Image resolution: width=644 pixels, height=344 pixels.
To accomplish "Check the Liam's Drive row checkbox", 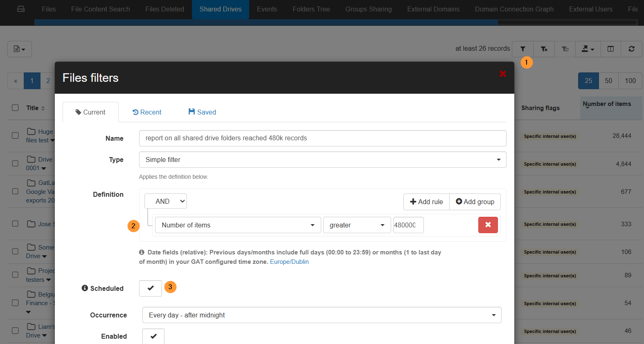I will pyautogui.click(x=15, y=331).
